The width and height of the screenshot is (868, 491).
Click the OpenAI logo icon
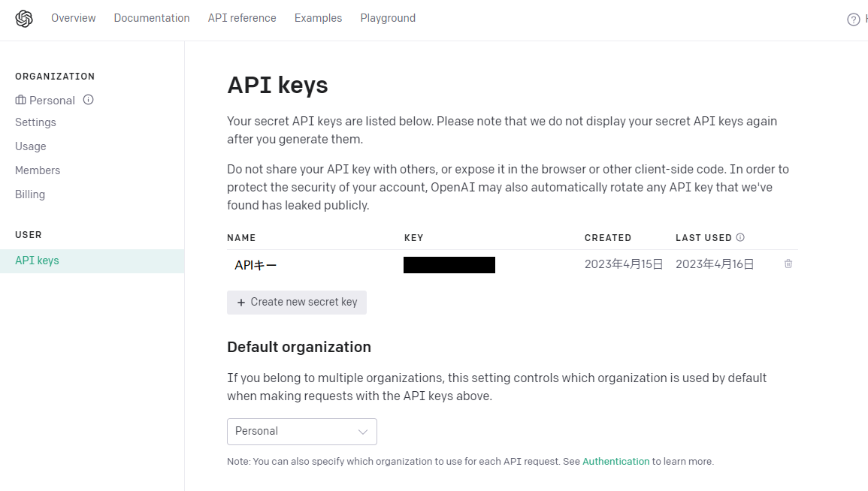pyautogui.click(x=24, y=19)
